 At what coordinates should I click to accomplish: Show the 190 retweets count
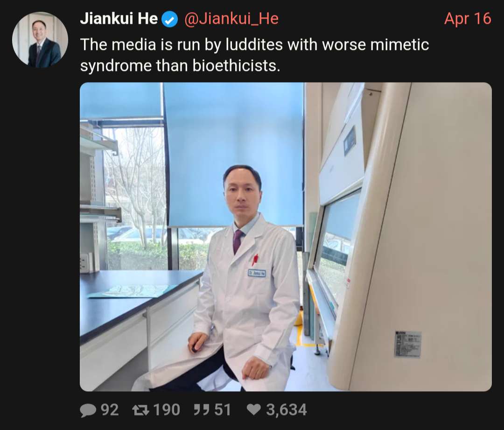tap(167, 410)
